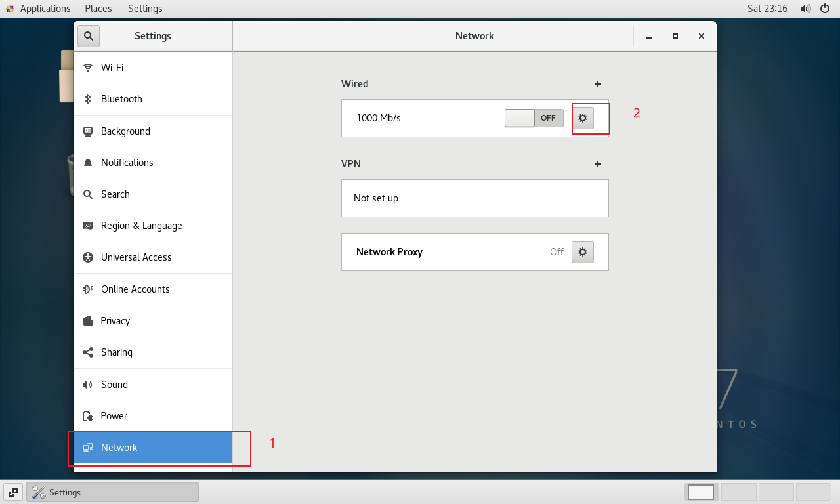Open the Online Accounts panel

135,289
